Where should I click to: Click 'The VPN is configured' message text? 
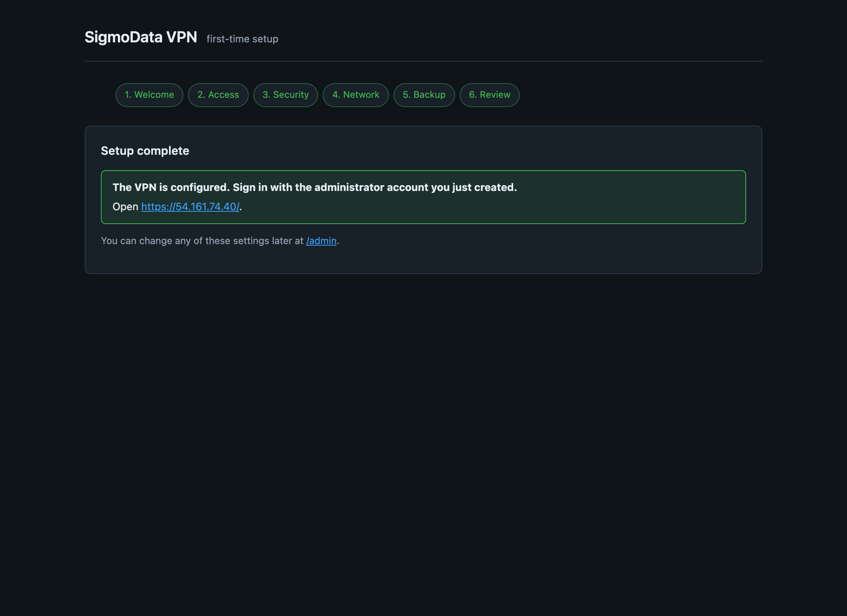315,187
